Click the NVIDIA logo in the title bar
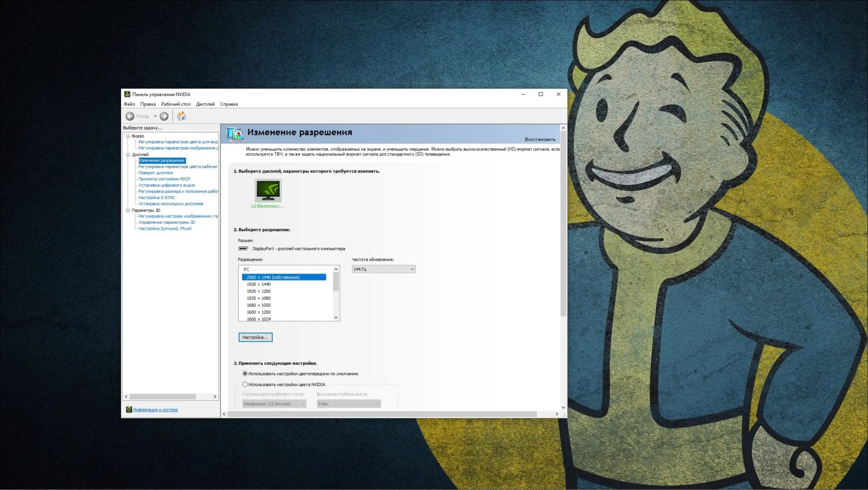Screen dimensions: 868x490 pos(127,94)
